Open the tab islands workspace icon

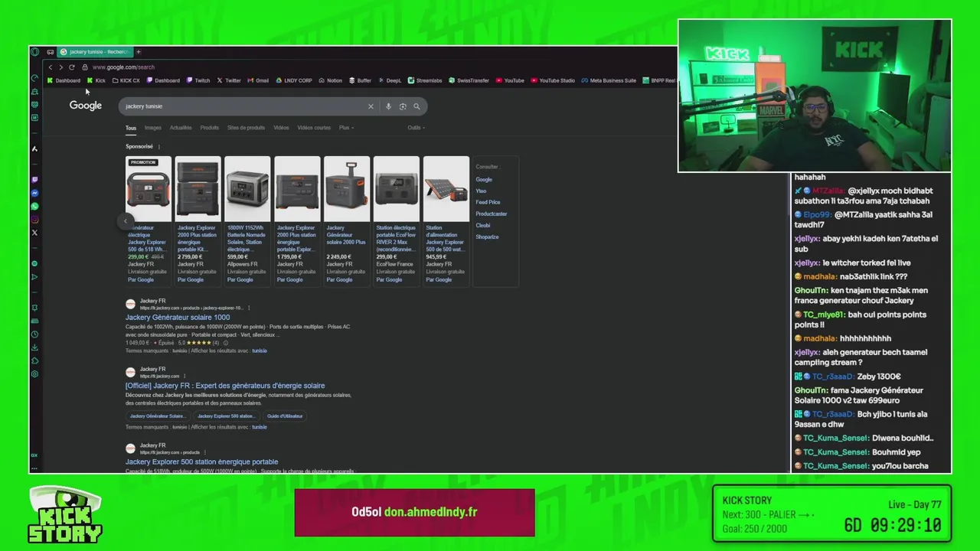click(51, 52)
